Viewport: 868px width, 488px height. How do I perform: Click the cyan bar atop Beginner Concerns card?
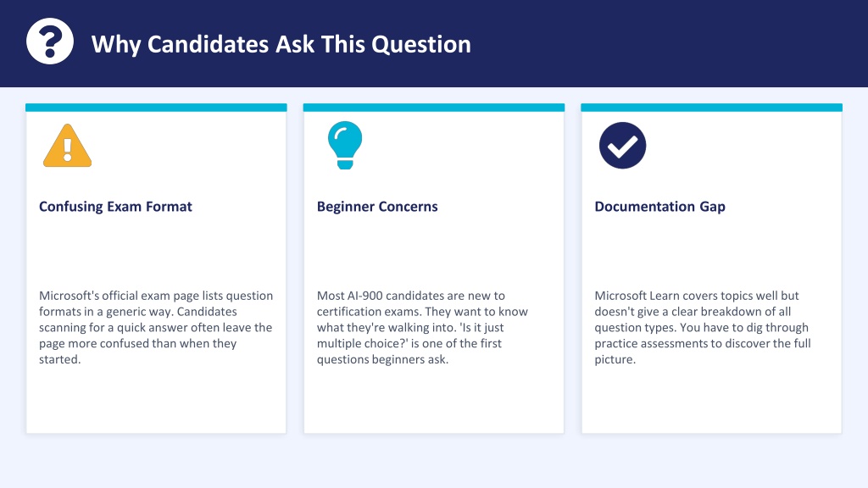coord(434,108)
